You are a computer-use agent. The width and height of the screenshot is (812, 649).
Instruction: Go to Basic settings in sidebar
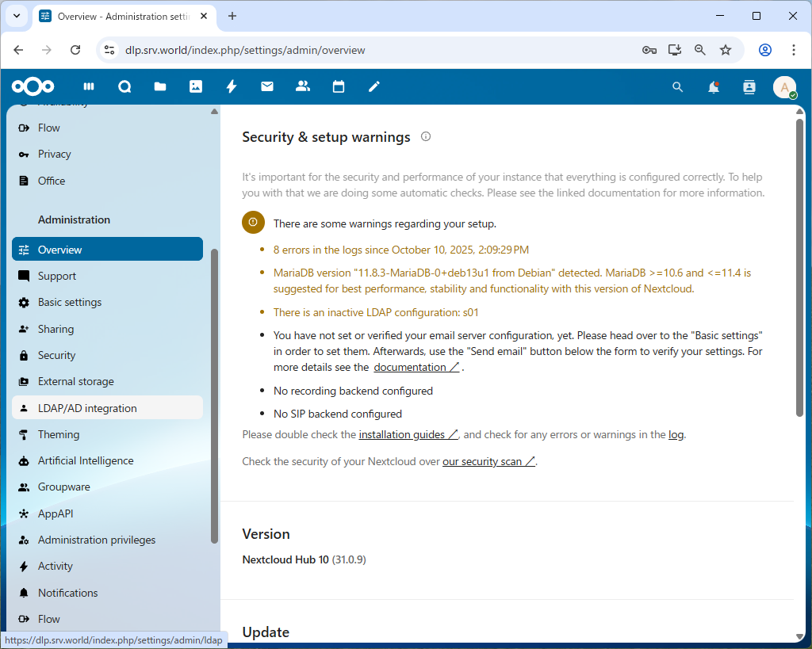click(x=70, y=302)
